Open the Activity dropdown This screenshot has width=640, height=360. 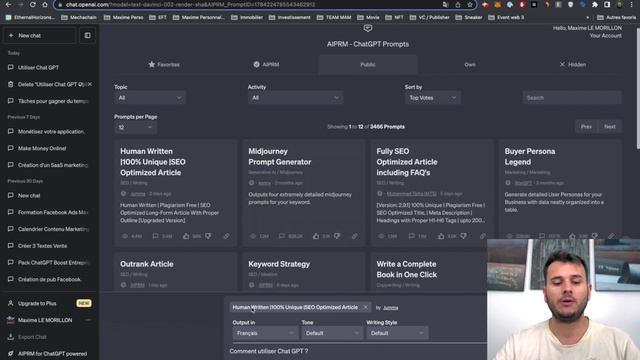(295, 98)
